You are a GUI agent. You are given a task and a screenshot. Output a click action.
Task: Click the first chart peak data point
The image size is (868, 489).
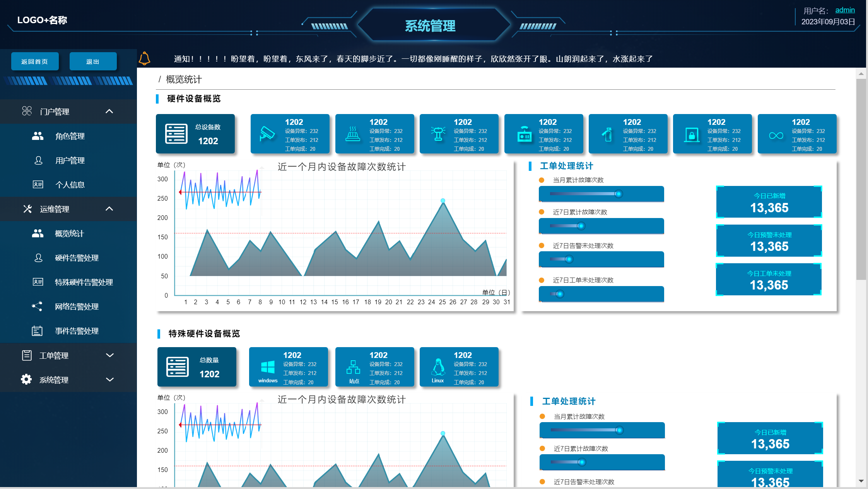pyautogui.click(x=443, y=201)
